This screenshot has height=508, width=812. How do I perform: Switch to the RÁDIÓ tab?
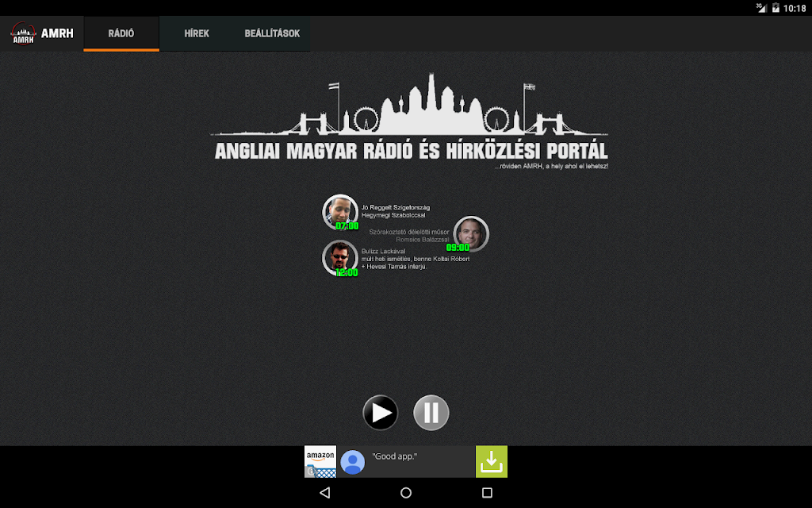(121, 33)
